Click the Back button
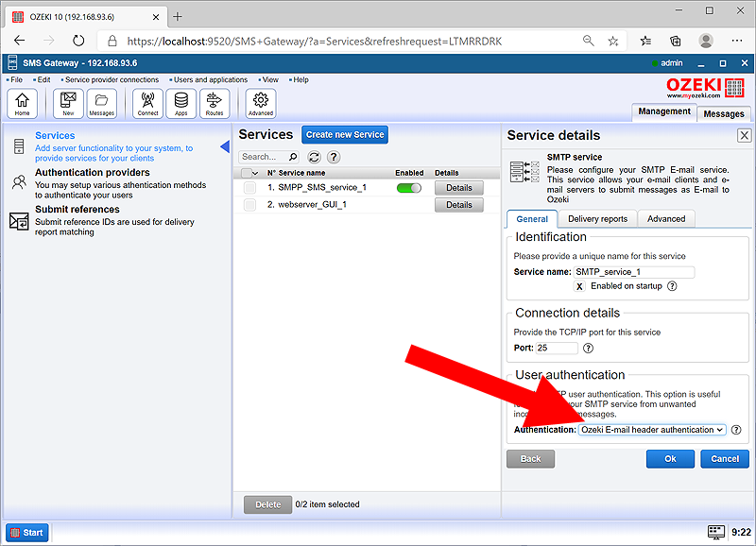Viewport: 756px width, 546px height. tap(530, 459)
